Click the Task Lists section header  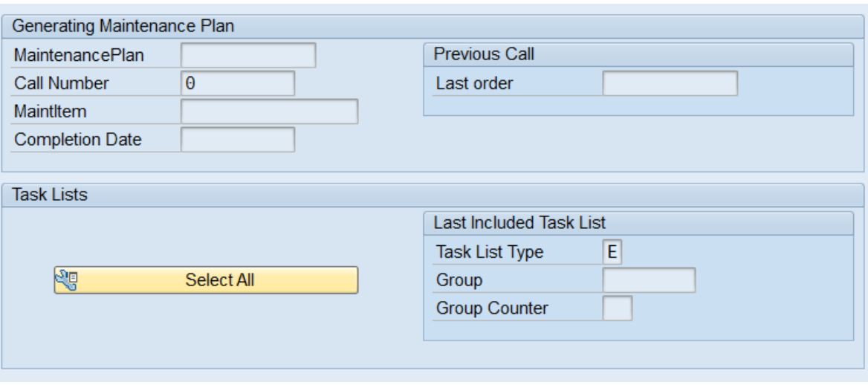50,195
